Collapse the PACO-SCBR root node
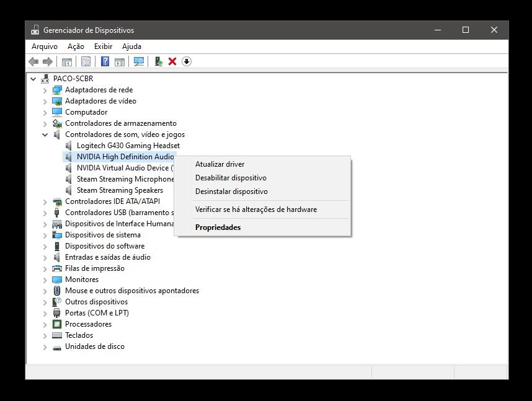Screen dimensions: 532x401 point(33,79)
